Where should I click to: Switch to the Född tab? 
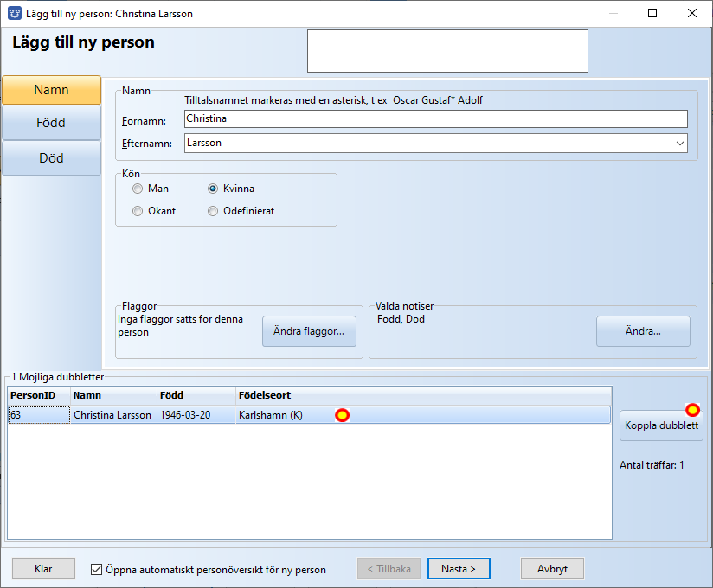(x=52, y=123)
